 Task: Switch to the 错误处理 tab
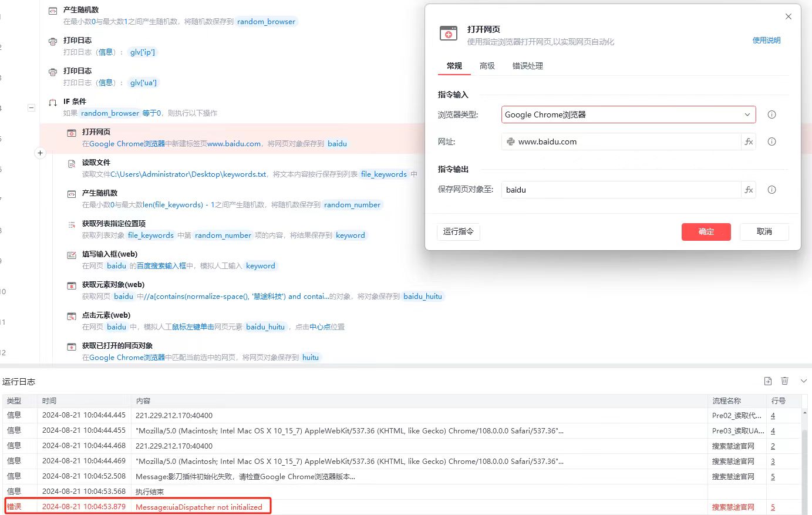click(527, 66)
